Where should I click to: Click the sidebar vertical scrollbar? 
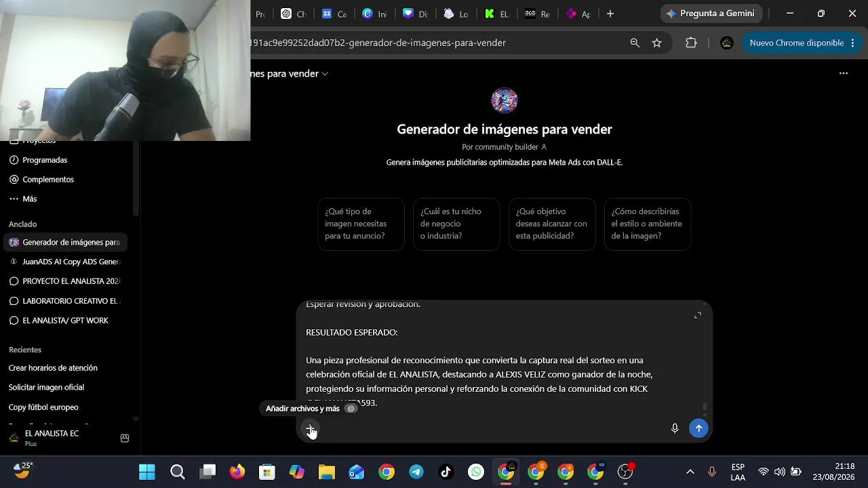[x=136, y=180]
